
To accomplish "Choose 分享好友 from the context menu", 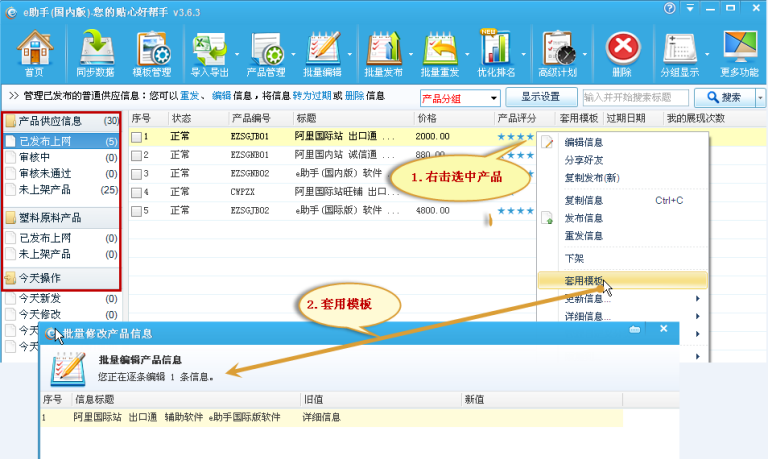I will coord(583,160).
